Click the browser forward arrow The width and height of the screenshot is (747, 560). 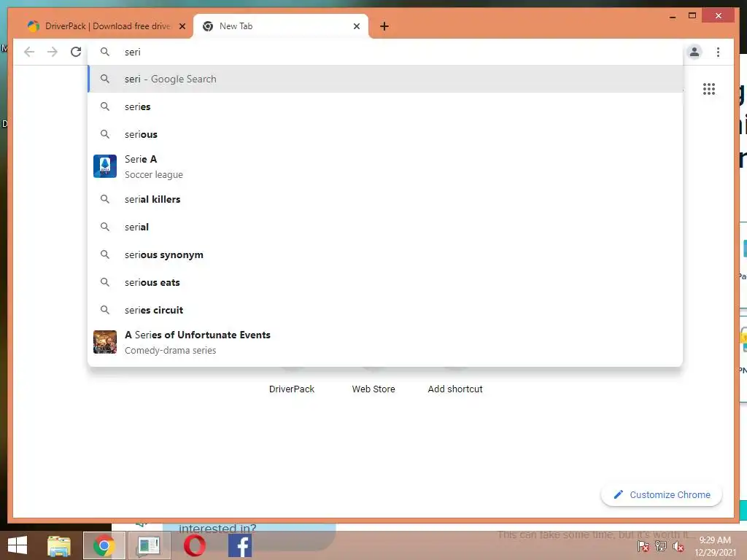[53, 52]
